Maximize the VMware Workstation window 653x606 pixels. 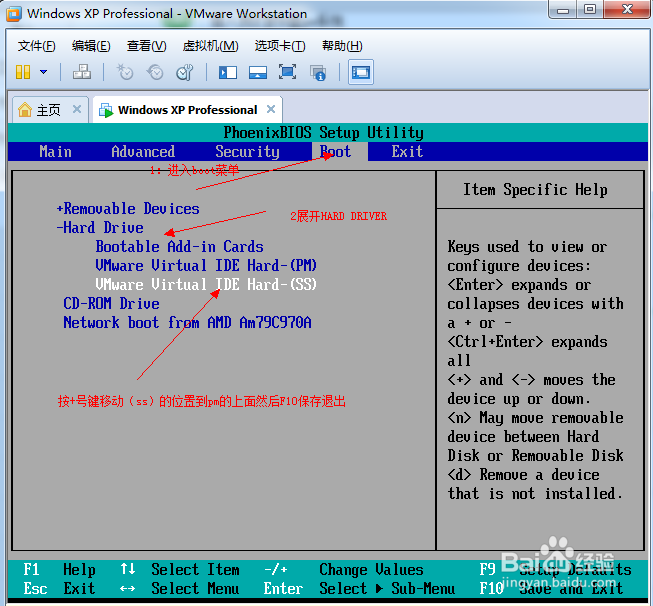coord(590,9)
